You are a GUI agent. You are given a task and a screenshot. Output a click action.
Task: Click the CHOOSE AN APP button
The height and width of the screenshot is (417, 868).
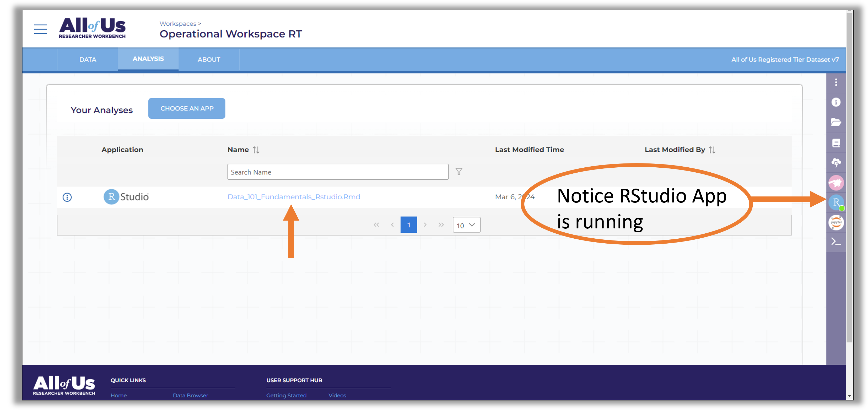187,108
